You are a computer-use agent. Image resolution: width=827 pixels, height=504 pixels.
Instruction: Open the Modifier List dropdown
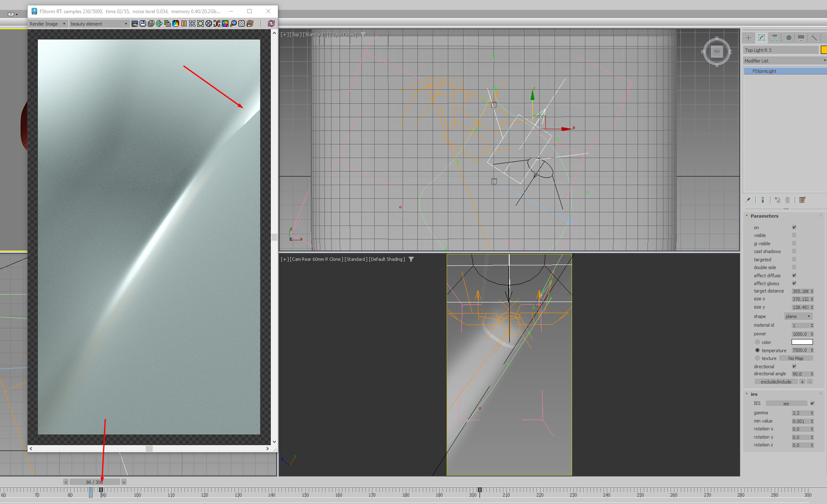point(785,61)
